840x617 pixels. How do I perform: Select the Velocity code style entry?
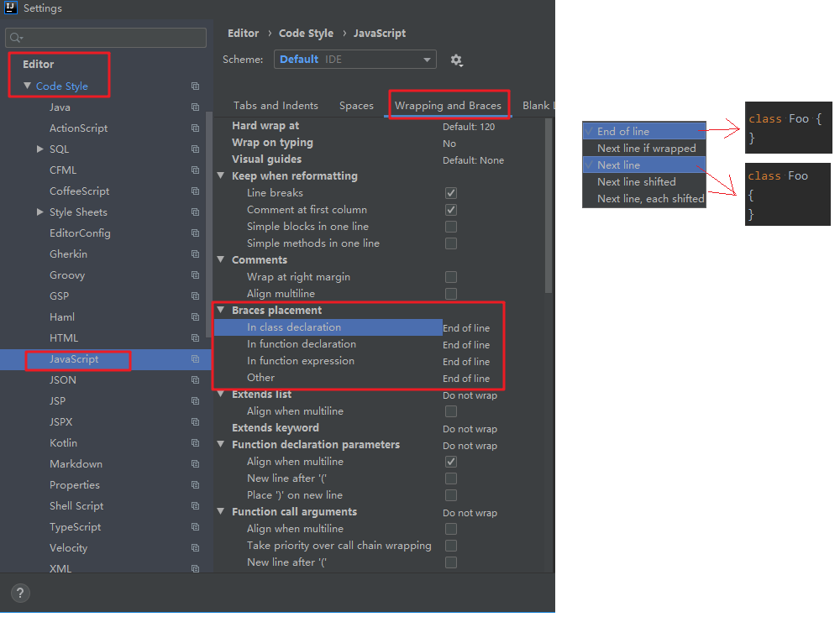click(x=68, y=548)
